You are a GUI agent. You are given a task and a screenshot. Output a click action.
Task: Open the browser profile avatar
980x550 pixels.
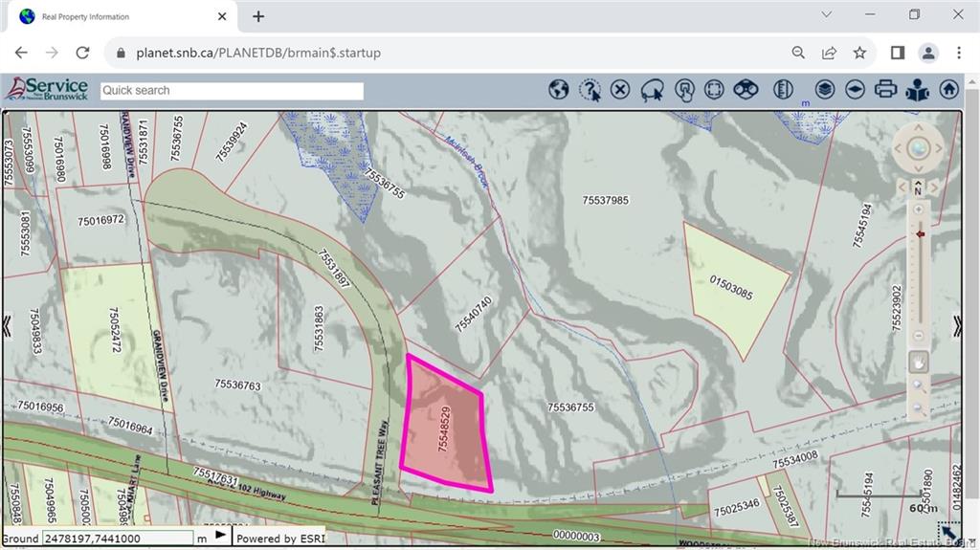928,54
